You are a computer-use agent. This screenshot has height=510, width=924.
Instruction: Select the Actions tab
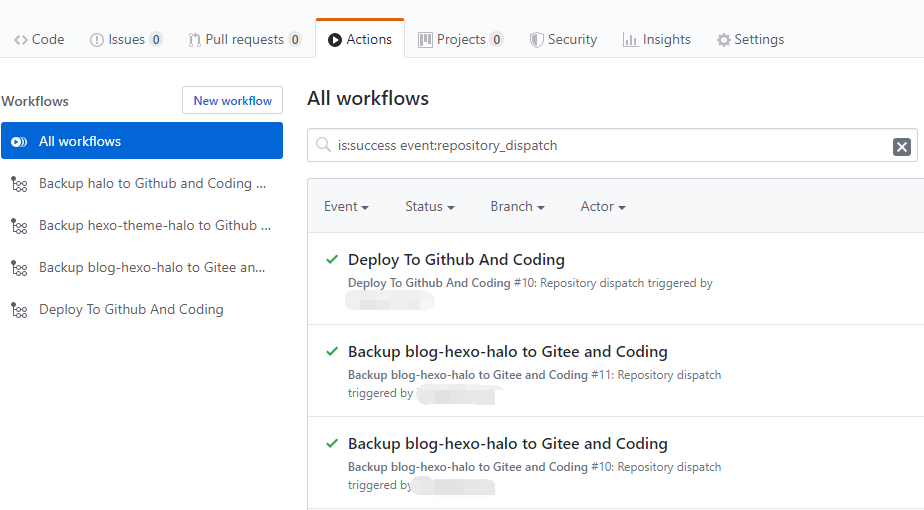point(360,40)
